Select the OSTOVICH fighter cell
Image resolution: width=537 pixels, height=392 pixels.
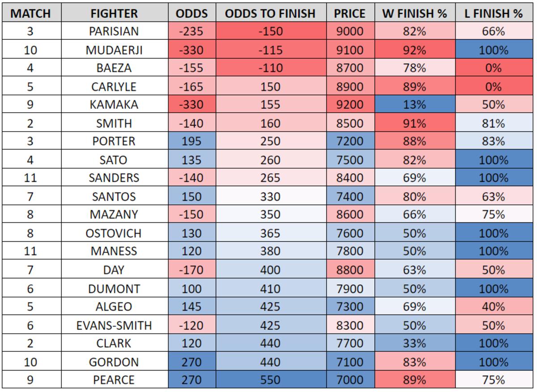click(x=114, y=234)
